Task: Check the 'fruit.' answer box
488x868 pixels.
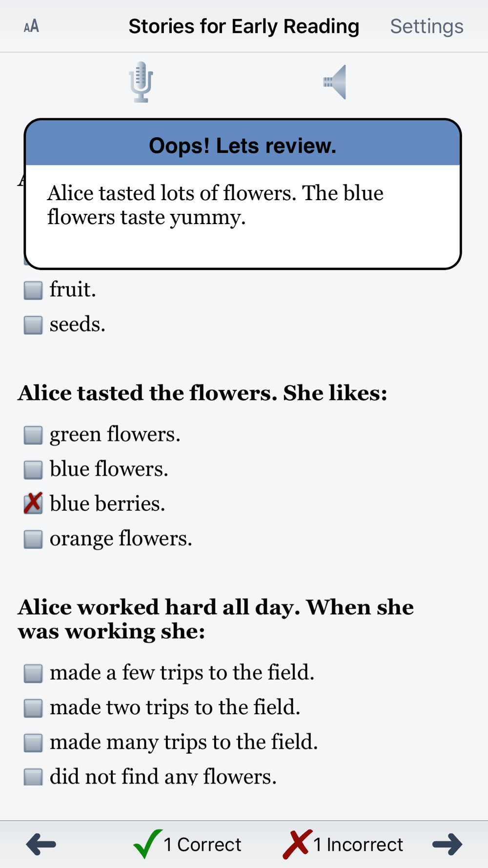Action: click(33, 290)
